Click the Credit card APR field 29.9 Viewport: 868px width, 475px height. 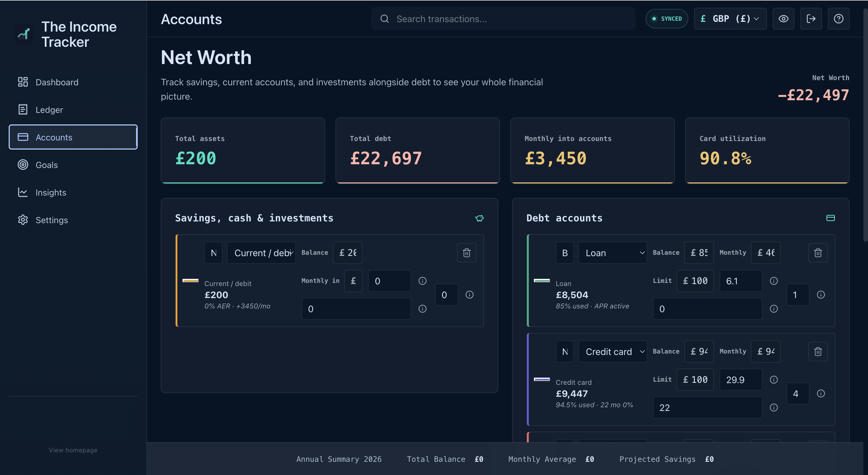click(741, 380)
